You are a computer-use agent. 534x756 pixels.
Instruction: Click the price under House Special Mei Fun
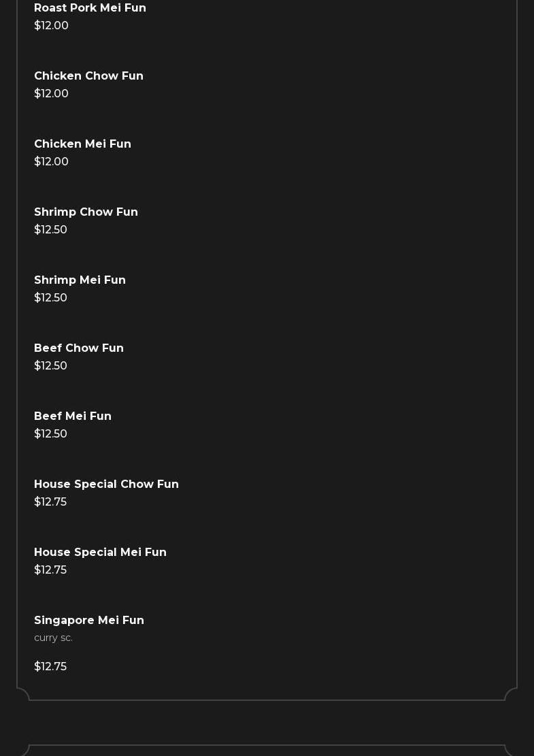click(50, 570)
